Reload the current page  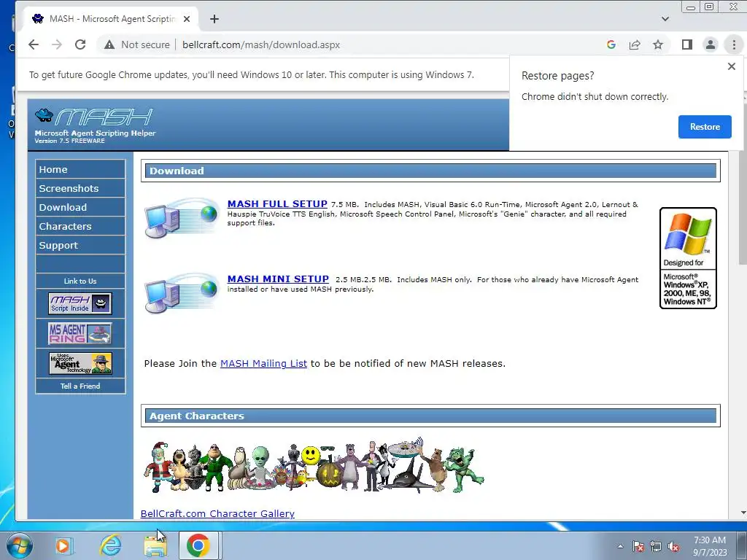(80, 44)
